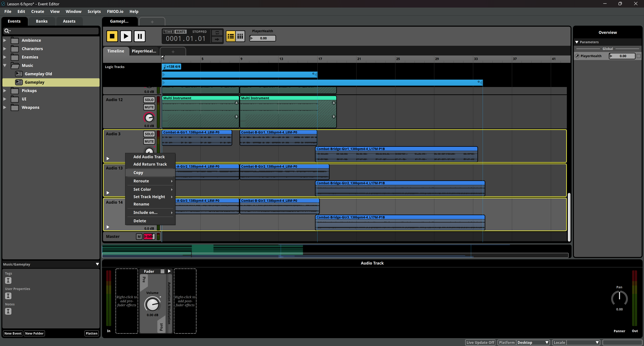Click the FMOD app logo in title bar
This screenshot has width=644, height=346.
[3, 4]
